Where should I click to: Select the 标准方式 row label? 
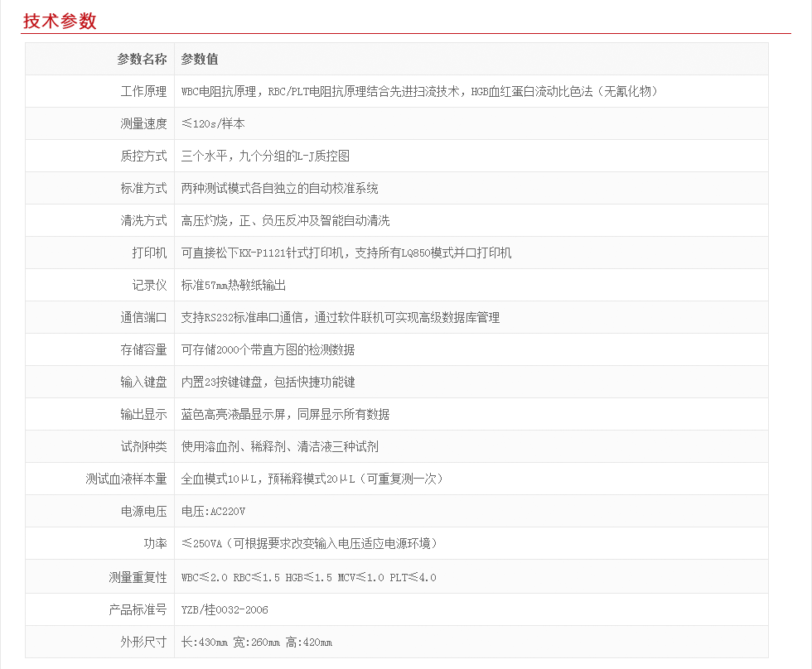(143, 188)
